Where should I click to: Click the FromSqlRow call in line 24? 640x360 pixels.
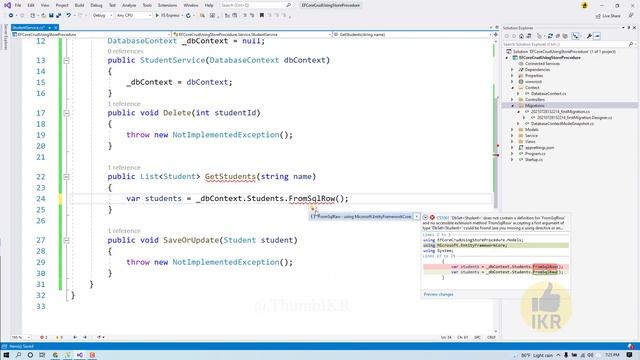[x=312, y=198]
